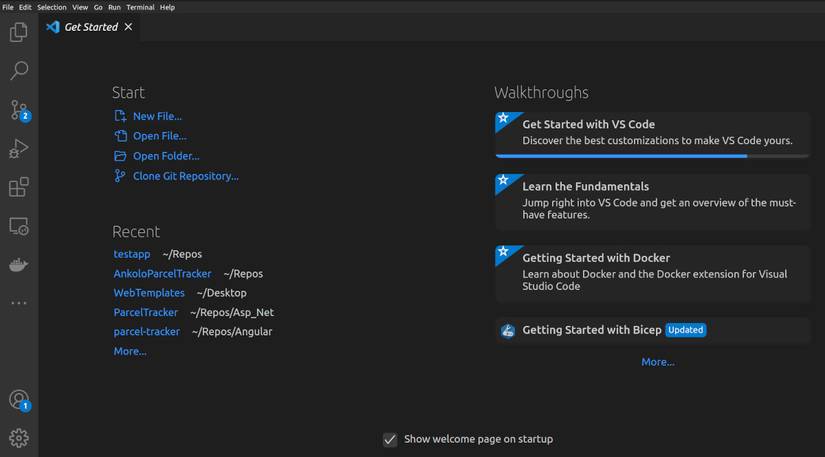The width and height of the screenshot is (825, 457).
Task: Open the Go menu
Action: pos(98,7)
